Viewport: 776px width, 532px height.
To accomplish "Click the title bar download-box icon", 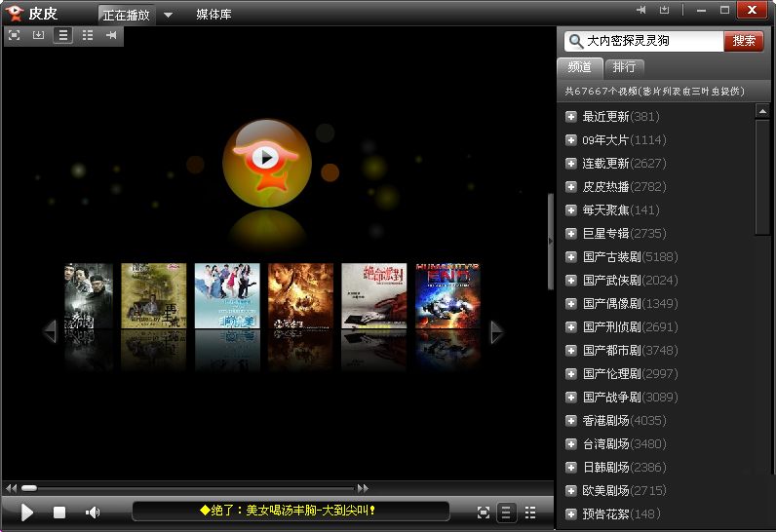I will pyautogui.click(x=665, y=10).
